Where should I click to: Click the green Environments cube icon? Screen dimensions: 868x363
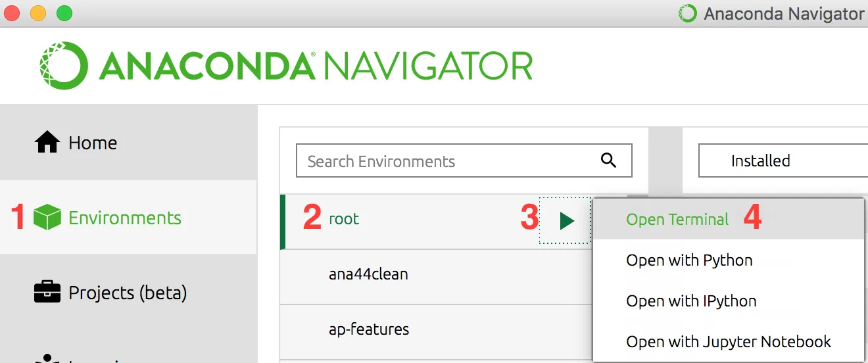[47, 218]
